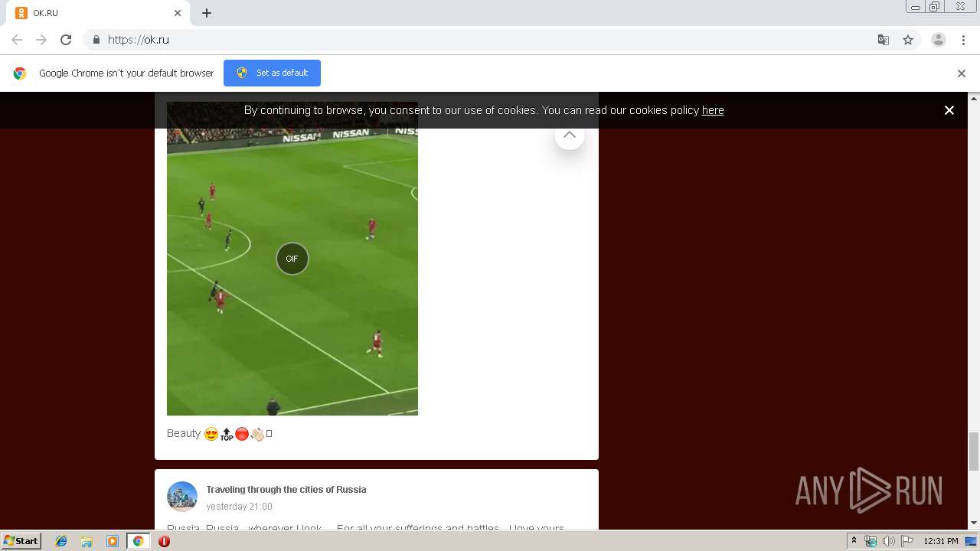Viewport: 980px width, 551px height.
Task: Bookmark this page with the star
Action: pos(908,40)
